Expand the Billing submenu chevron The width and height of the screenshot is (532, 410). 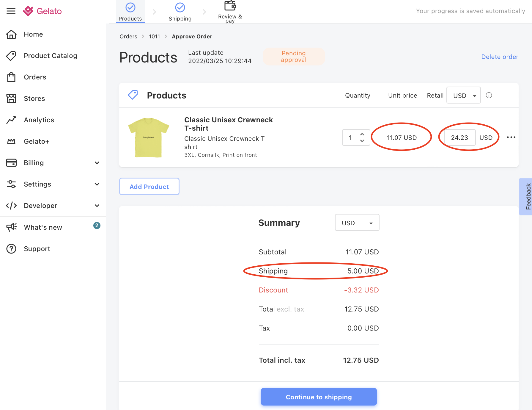(97, 163)
